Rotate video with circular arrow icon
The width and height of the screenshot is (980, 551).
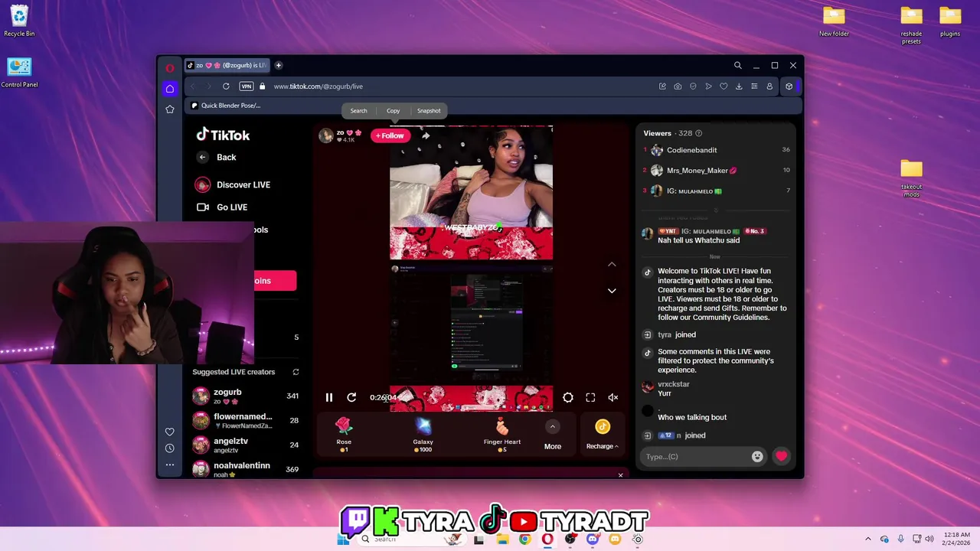(x=351, y=397)
